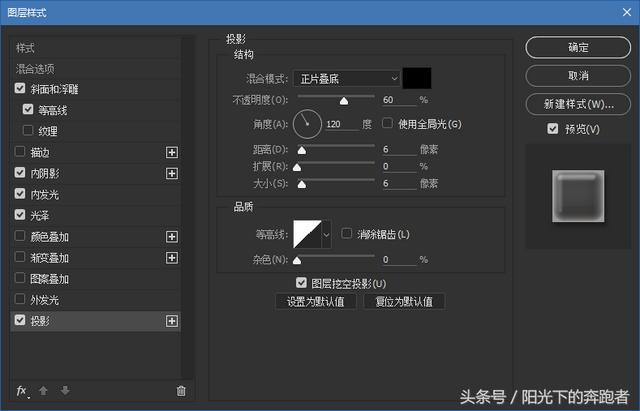640x411 pixels.
Task: Uncheck the 等高线 sub-effect checkbox
Action: [28, 109]
